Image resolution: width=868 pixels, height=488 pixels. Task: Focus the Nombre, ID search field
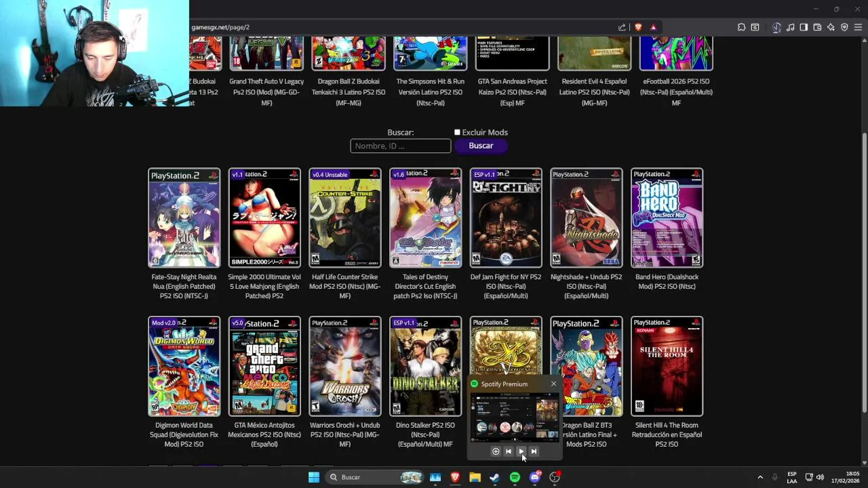coord(400,146)
